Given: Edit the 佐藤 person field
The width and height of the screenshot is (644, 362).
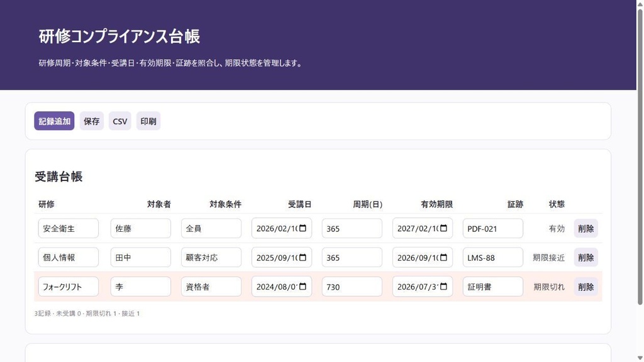Looking at the screenshot, I should pyautogui.click(x=140, y=229).
